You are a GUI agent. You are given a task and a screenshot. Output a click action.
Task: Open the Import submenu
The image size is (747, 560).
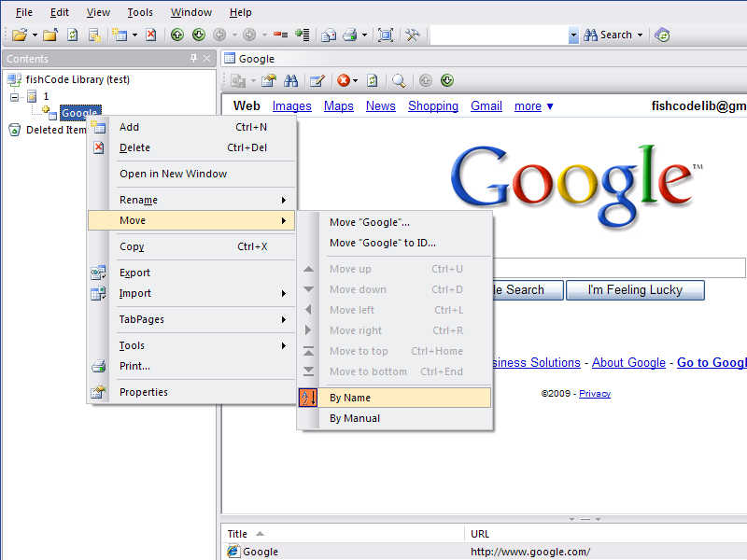(192, 293)
